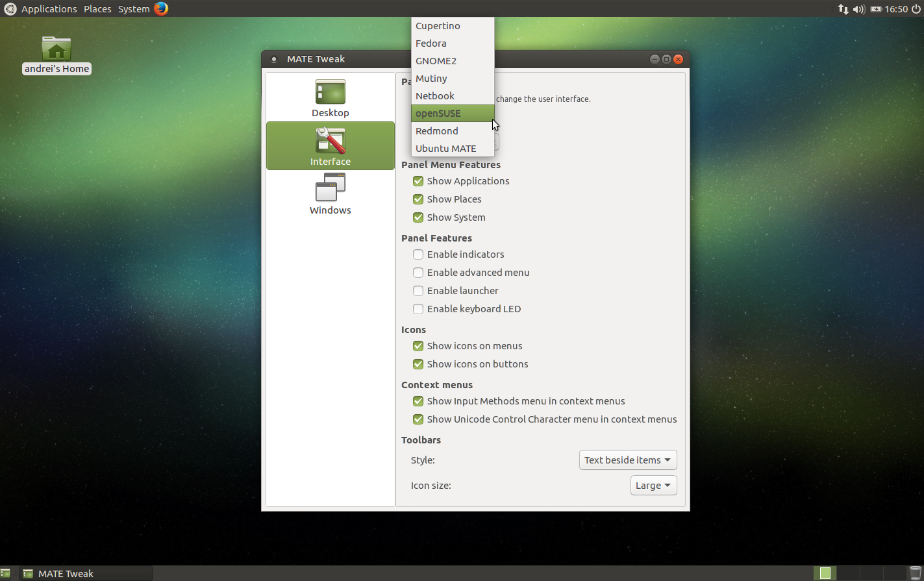Toggle Show Input Methods menu in context menus
924x581 pixels.
pos(418,401)
